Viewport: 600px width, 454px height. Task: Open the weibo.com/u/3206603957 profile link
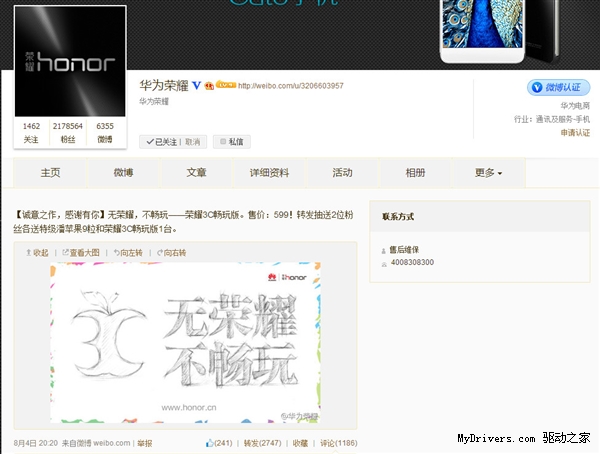coord(291,86)
